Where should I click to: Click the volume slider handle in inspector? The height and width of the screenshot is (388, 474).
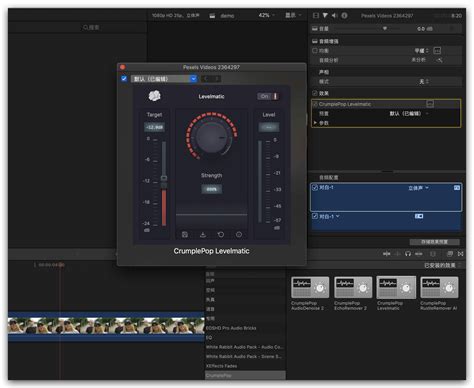(385, 29)
